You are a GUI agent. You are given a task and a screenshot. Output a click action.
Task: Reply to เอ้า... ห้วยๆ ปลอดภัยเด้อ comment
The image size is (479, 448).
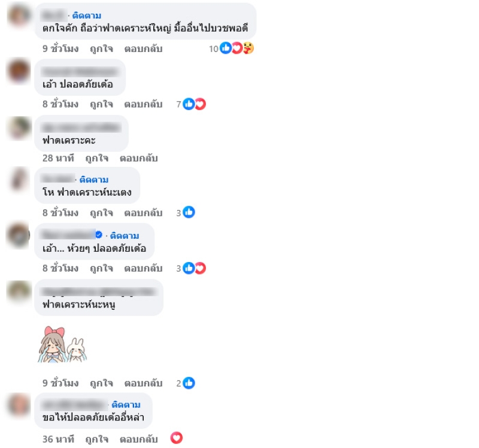click(143, 268)
